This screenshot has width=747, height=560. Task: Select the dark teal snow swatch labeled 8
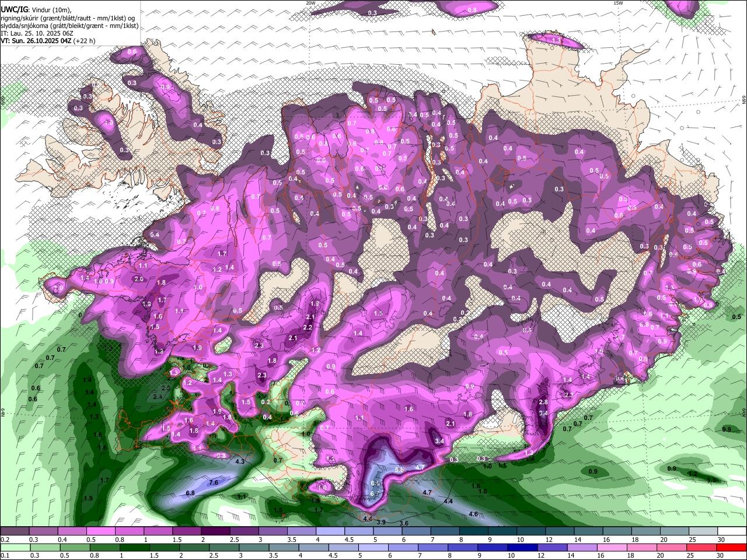point(473,531)
